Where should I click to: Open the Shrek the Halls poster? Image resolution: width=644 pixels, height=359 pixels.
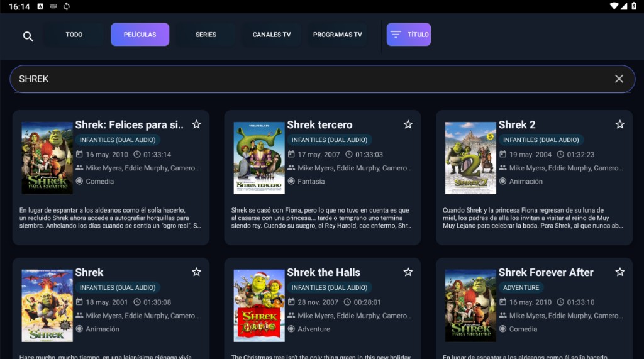259,306
